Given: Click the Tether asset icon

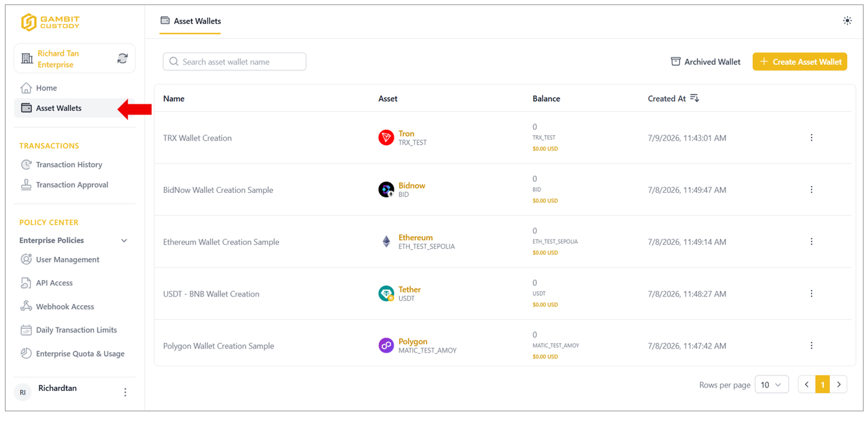Looking at the screenshot, I should point(386,294).
